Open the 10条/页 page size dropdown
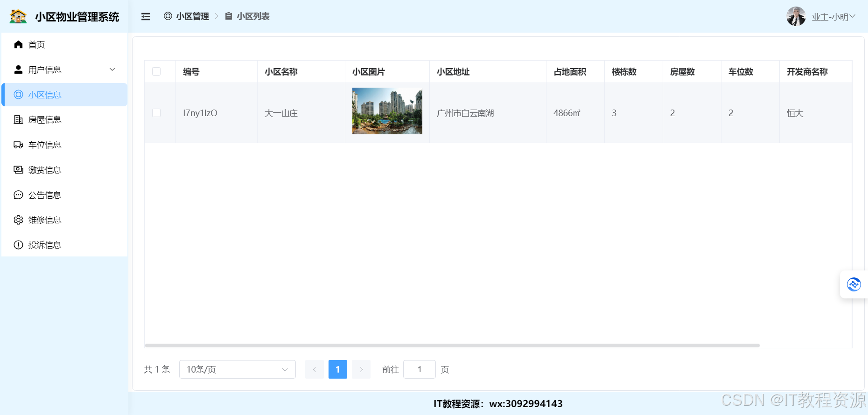Image resolution: width=868 pixels, height=415 pixels. tap(238, 369)
